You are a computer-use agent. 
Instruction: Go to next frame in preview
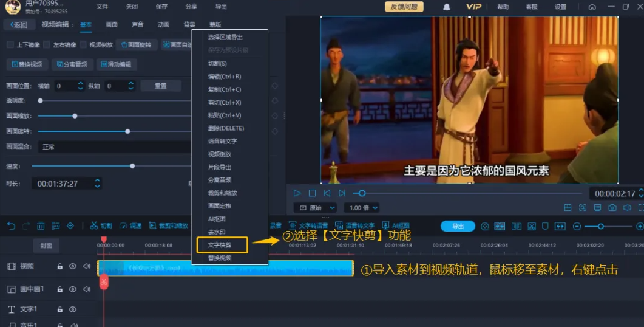tap(342, 193)
